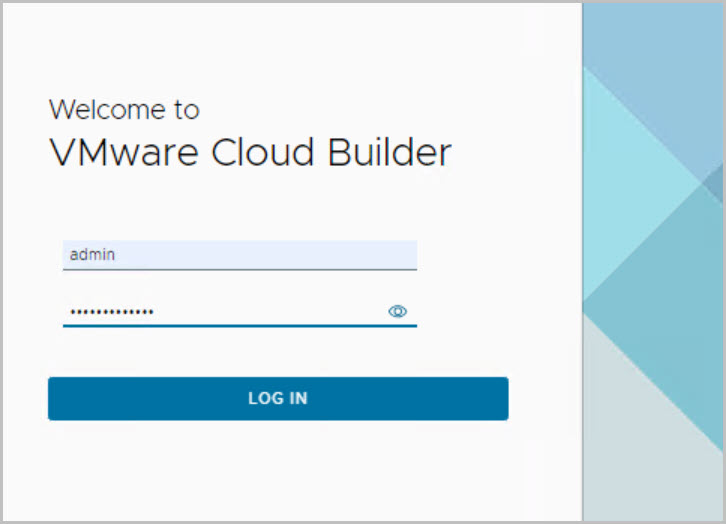The image size is (726, 524).
Task: Click the empty space right of 'admin'
Action: tap(300, 255)
